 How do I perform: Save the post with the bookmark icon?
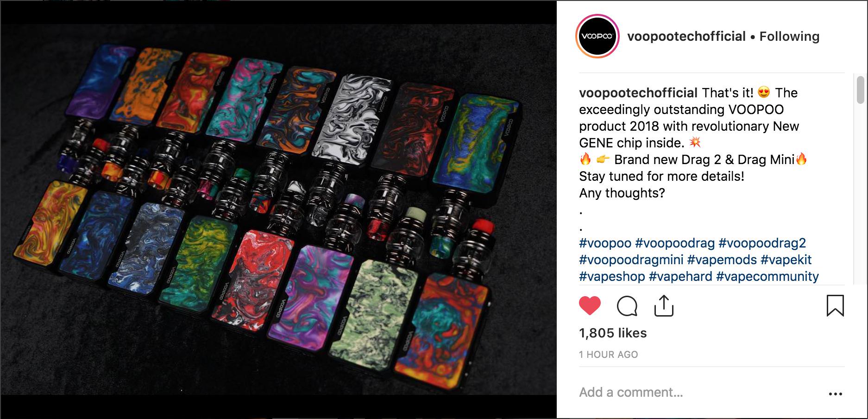click(x=835, y=306)
